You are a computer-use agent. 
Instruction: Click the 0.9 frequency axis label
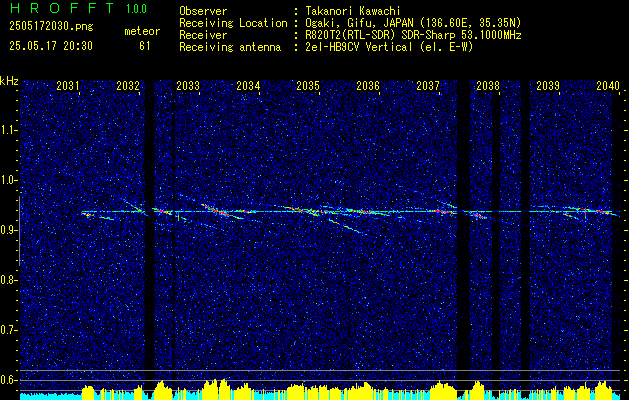[8, 230]
